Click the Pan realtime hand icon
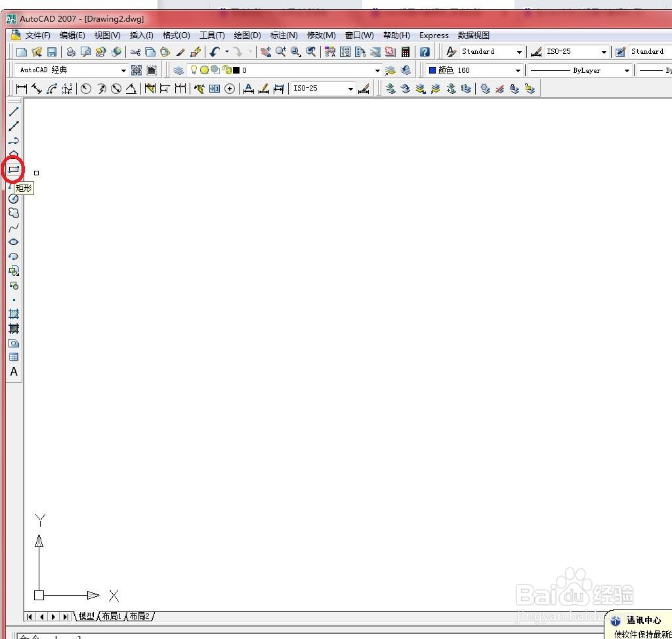This screenshot has height=639, width=672. [x=266, y=52]
